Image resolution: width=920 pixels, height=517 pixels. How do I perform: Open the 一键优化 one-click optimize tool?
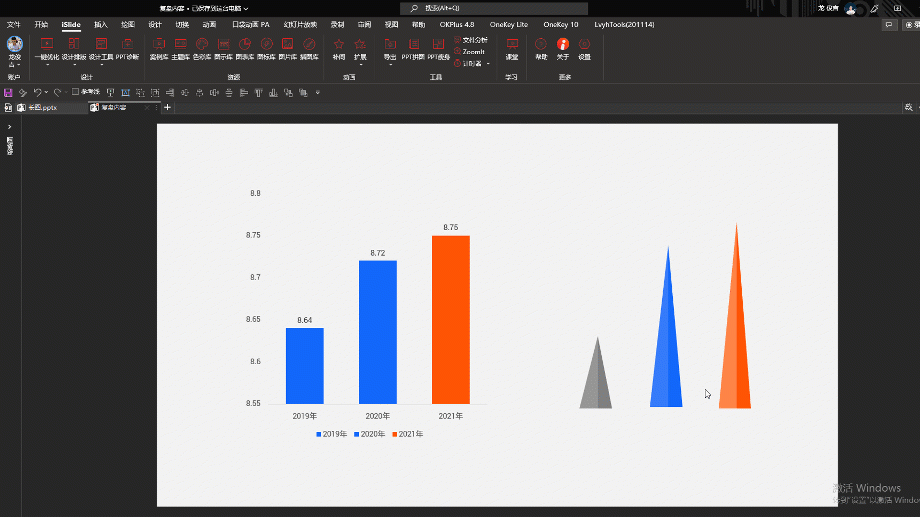point(46,49)
